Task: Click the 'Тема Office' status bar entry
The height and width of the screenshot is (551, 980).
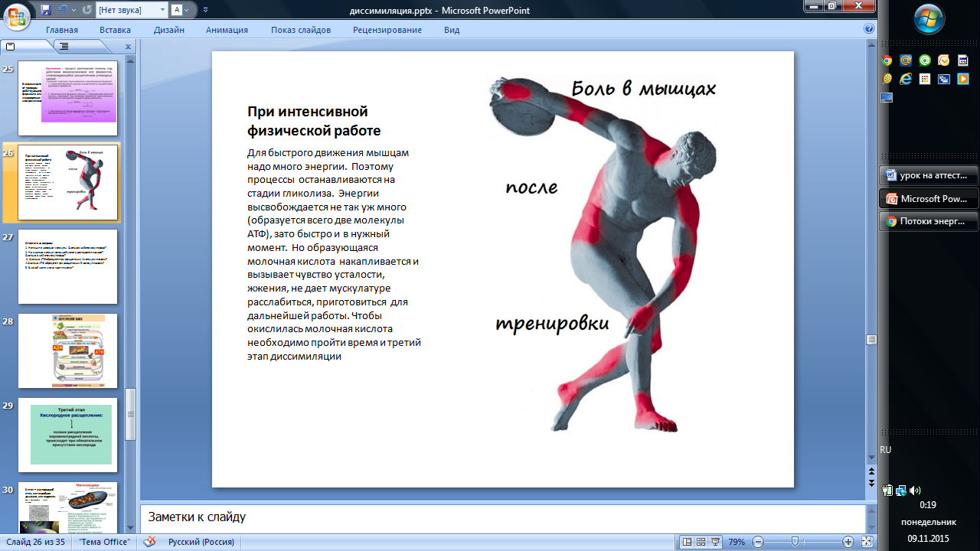Action: click(104, 542)
